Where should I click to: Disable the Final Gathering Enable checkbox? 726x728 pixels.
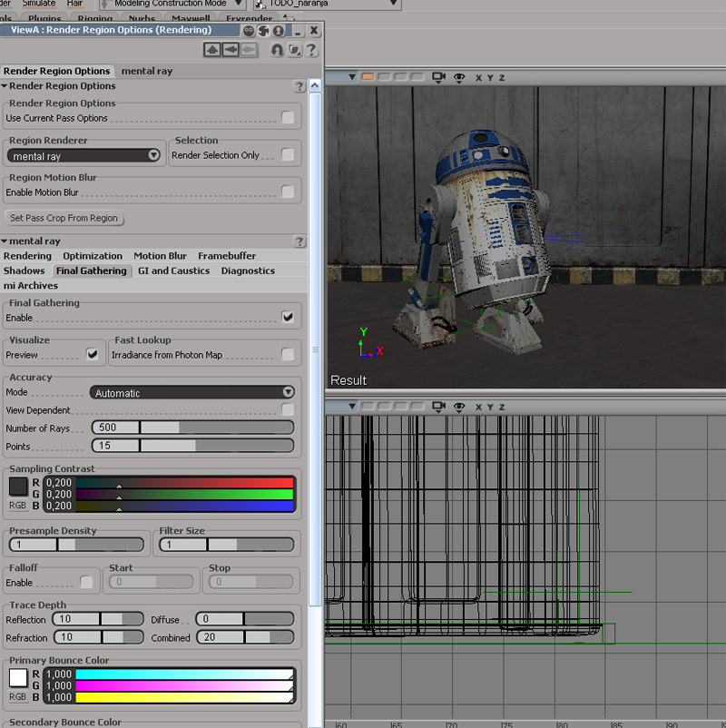(x=288, y=317)
